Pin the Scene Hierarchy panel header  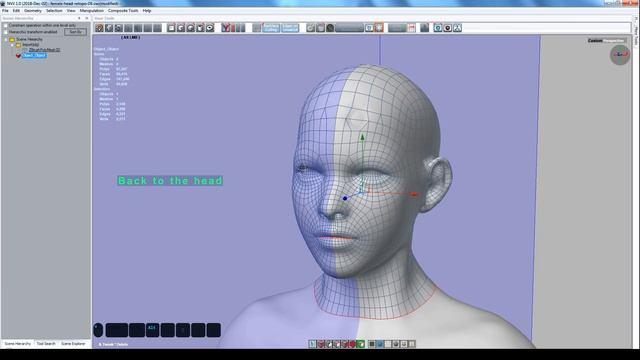tap(79, 18)
